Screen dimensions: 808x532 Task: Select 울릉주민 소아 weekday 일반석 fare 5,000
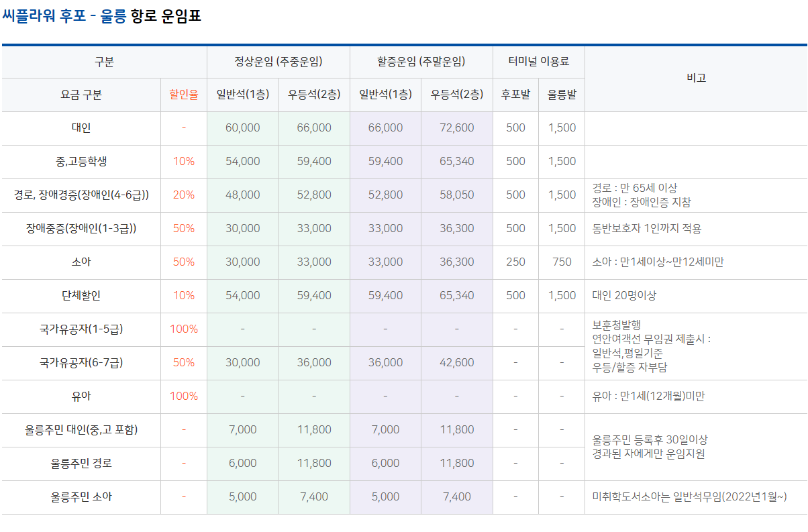click(243, 497)
